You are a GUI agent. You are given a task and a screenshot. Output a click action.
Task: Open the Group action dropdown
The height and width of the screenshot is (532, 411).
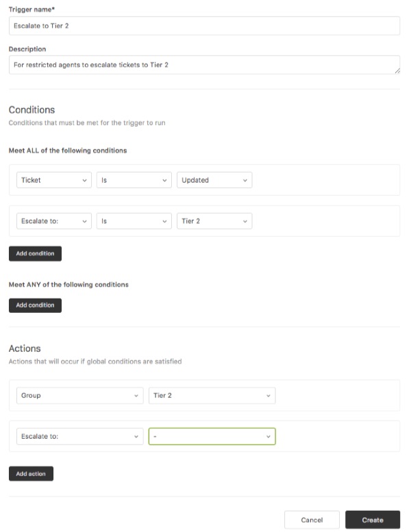click(79, 396)
